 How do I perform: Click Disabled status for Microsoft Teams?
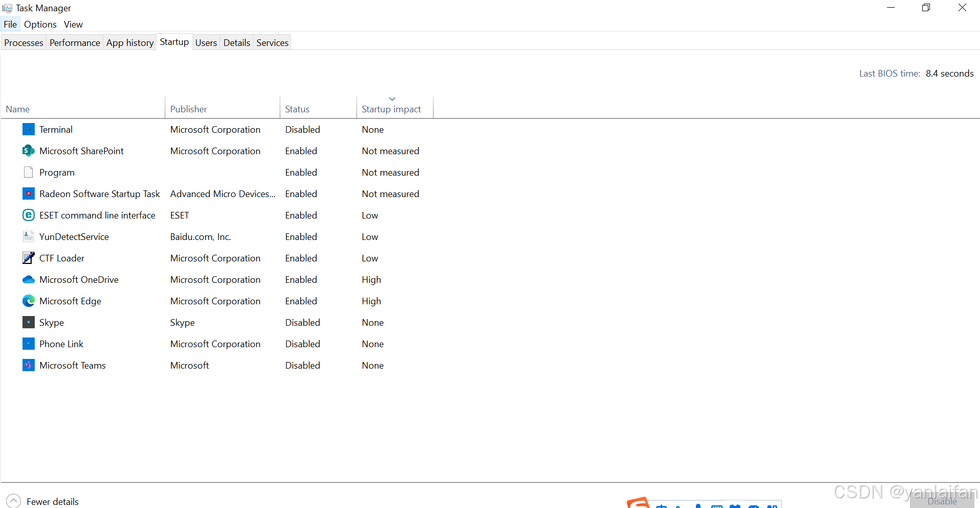302,366
